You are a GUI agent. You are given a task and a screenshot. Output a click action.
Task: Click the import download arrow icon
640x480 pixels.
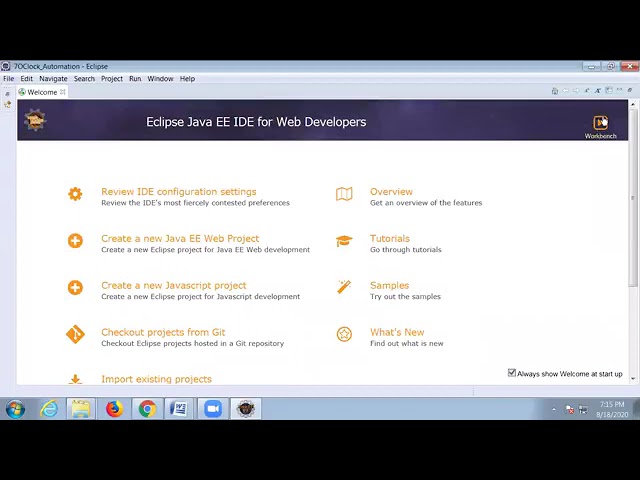75,380
